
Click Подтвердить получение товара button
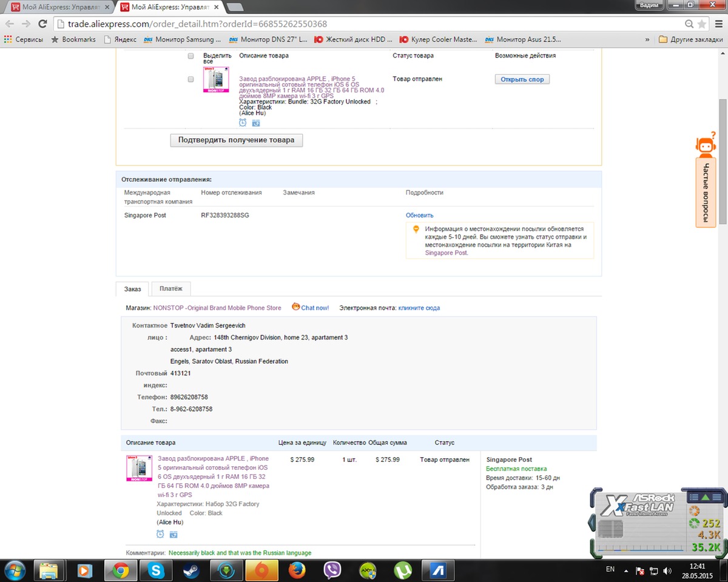[237, 140]
